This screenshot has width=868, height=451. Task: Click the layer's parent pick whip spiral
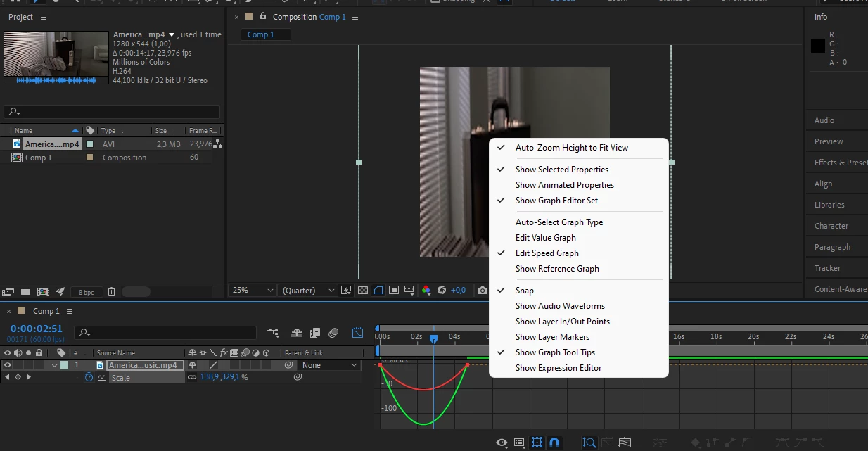288,365
